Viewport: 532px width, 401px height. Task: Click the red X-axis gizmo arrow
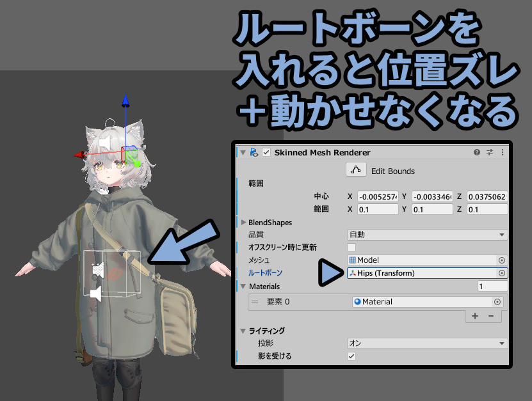tap(79, 155)
